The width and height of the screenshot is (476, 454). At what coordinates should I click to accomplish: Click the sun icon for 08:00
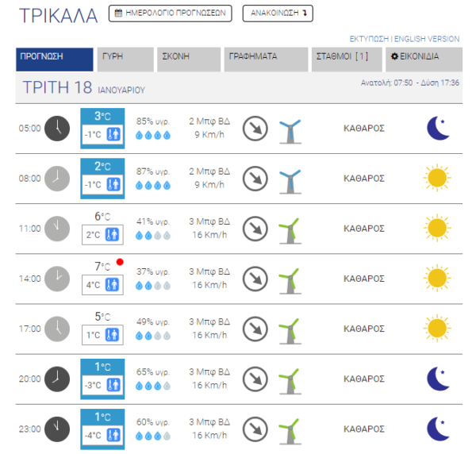[437, 178]
